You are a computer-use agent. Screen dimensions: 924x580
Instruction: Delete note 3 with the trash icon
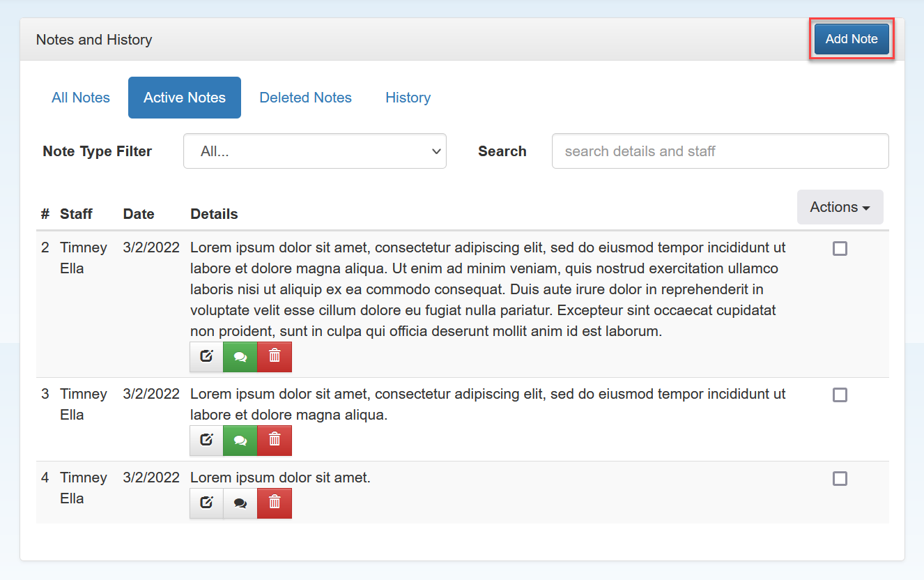275,441
